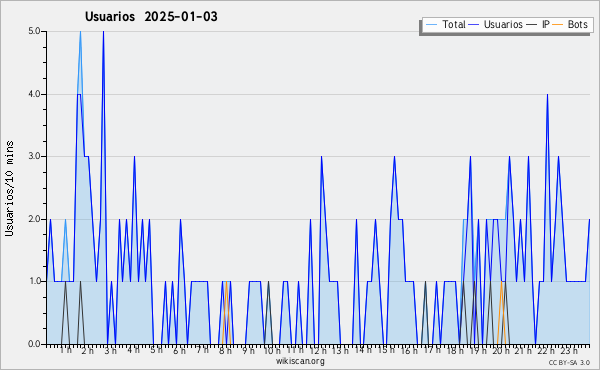The width and height of the screenshot is (600, 370).
Task: Click the orange Bots legend line
Action: click(558, 25)
